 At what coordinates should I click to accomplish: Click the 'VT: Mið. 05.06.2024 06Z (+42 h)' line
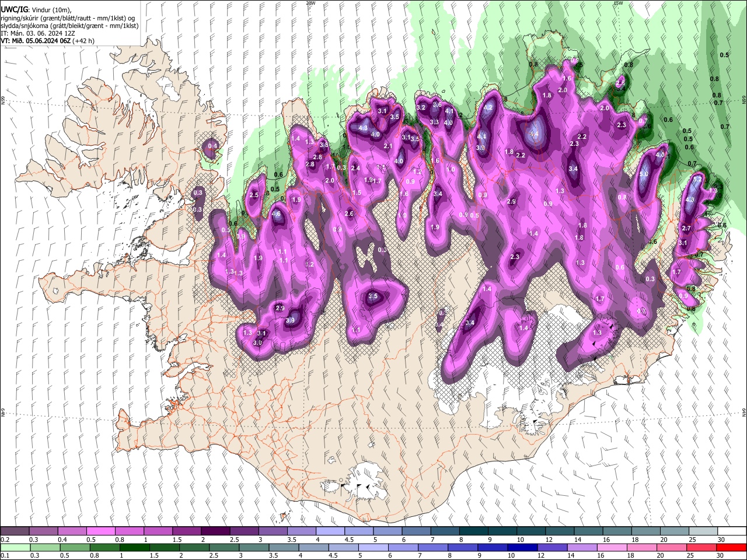pyautogui.click(x=47, y=41)
